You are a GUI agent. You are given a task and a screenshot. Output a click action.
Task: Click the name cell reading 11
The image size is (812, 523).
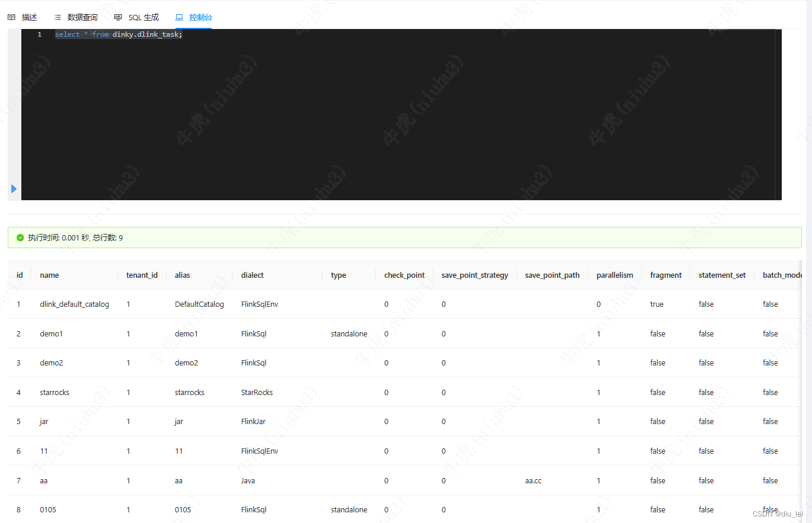(44, 451)
